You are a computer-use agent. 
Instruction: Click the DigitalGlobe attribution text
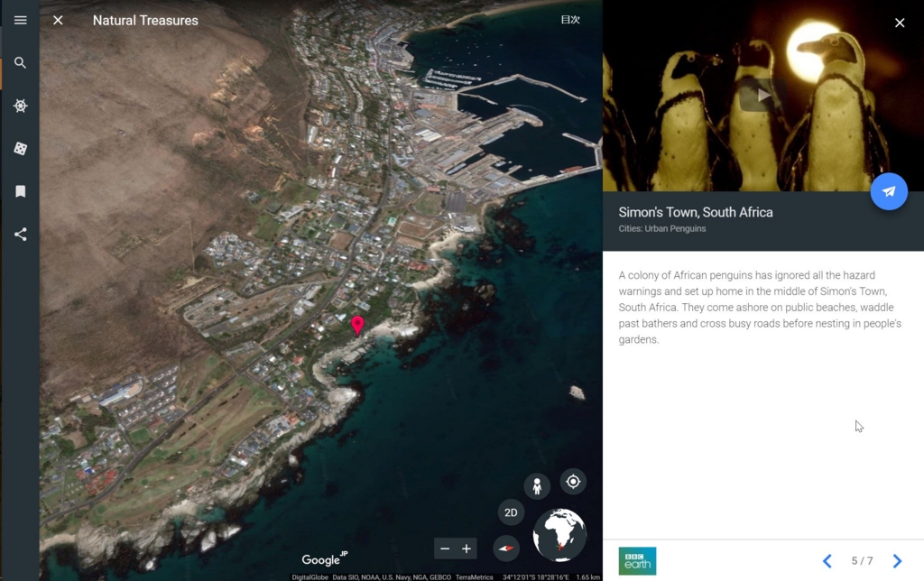tap(310, 577)
